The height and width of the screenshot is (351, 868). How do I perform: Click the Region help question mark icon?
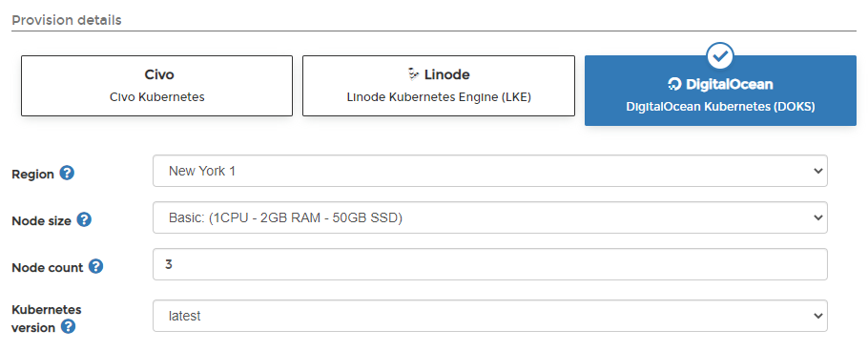(67, 174)
